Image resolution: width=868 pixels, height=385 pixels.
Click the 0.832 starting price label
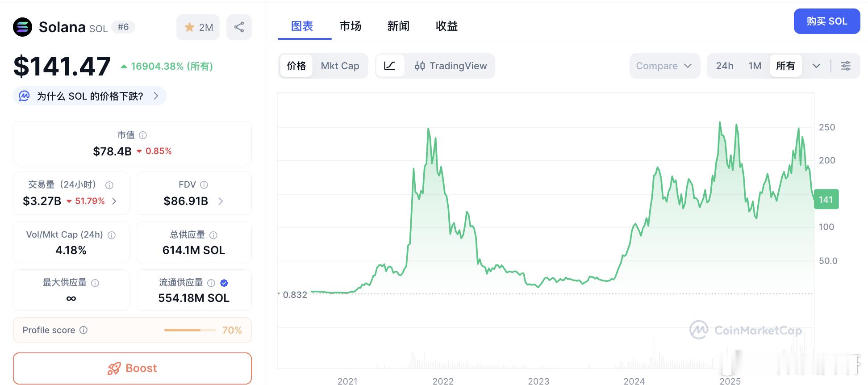[295, 295]
